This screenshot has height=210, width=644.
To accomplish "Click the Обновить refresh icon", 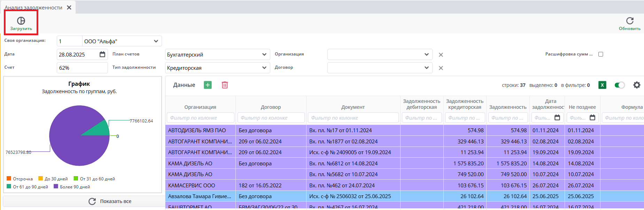I will [x=629, y=21].
